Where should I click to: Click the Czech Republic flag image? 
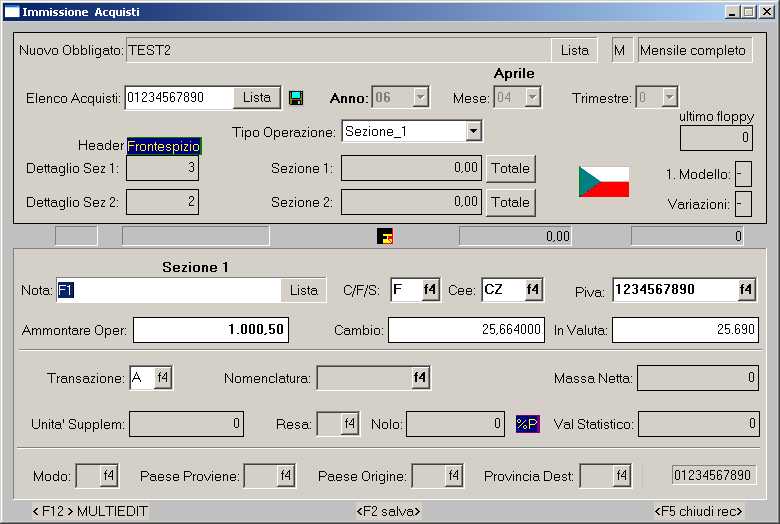(604, 182)
